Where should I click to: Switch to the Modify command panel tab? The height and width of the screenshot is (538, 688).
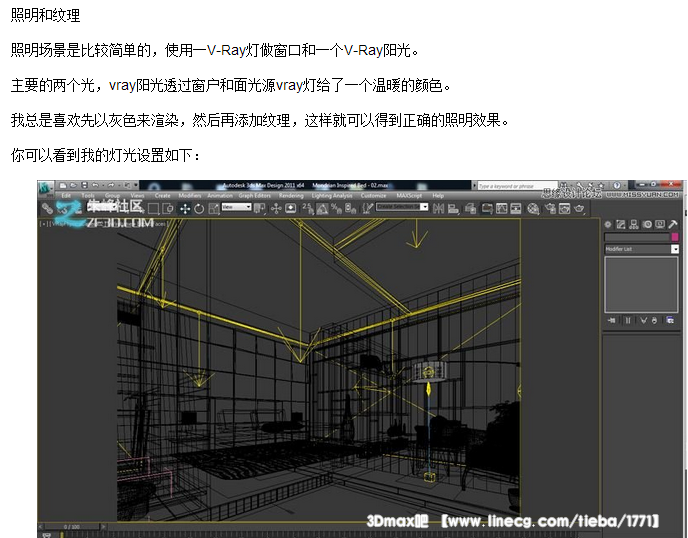(620, 225)
